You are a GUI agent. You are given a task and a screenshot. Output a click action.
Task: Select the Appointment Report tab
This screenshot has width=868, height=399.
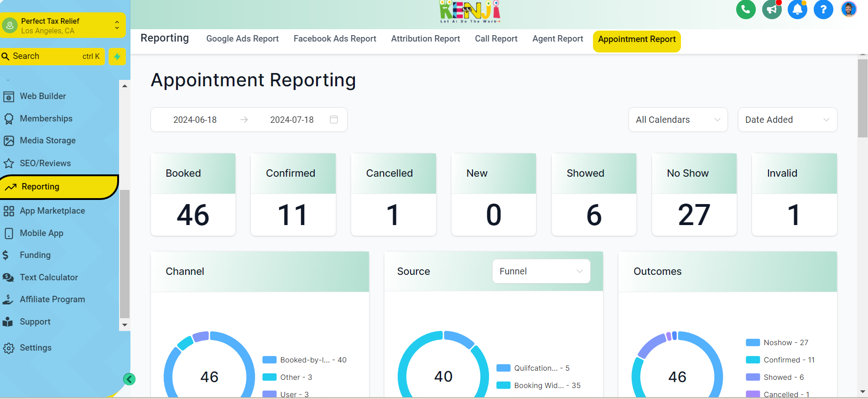click(x=637, y=41)
